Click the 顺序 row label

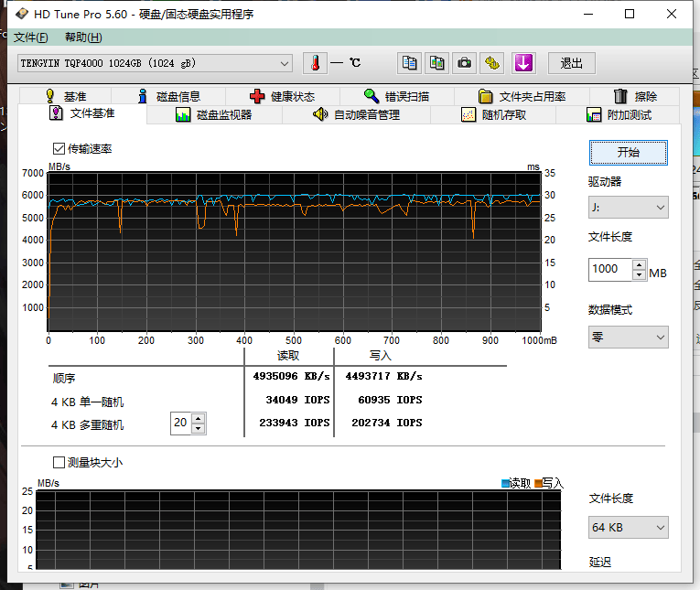(64, 378)
